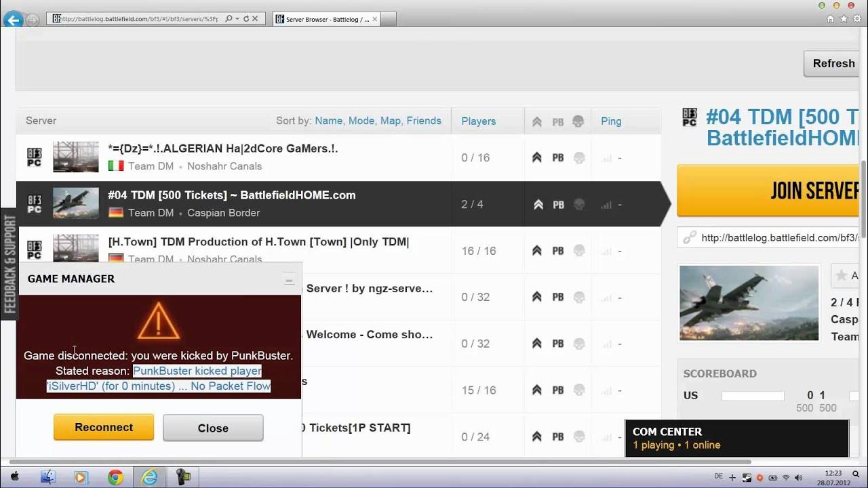Sort the server list by Friends
The image size is (868, 488).
click(424, 121)
